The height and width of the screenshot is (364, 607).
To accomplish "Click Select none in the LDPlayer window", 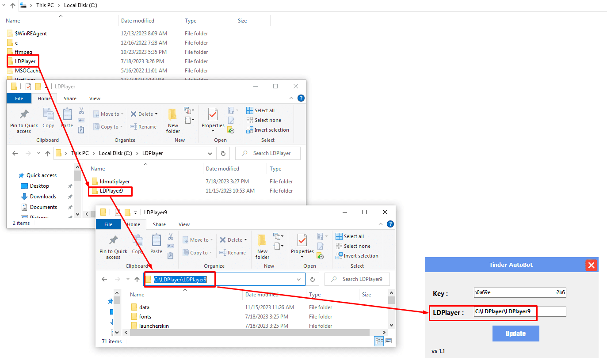I will [x=263, y=120].
